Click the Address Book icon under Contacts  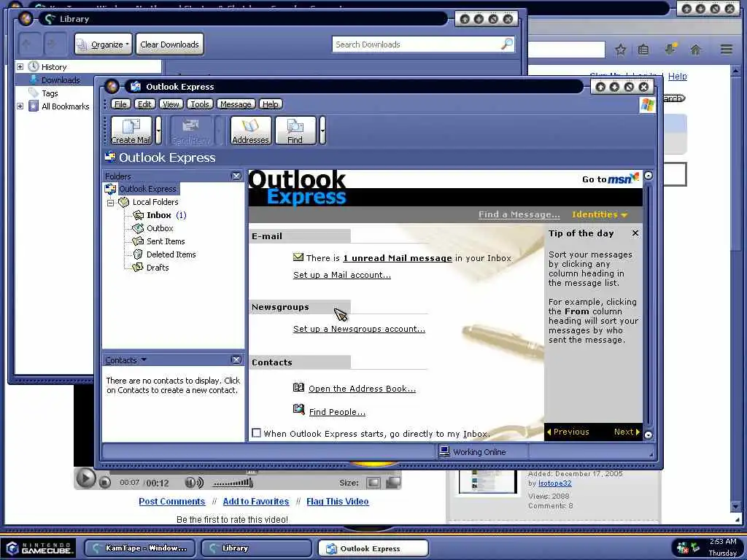coord(298,388)
